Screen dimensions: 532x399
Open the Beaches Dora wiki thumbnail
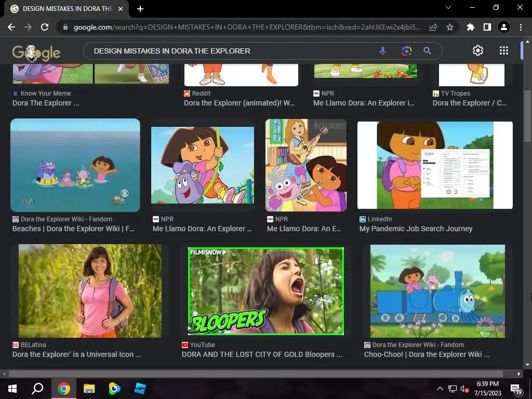tap(75, 165)
